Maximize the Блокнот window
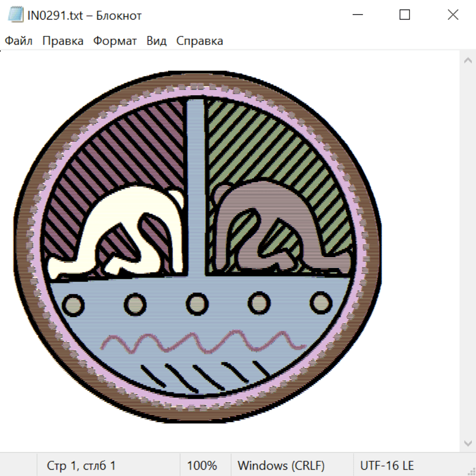Screen dimensions: 476x476 [405, 15]
